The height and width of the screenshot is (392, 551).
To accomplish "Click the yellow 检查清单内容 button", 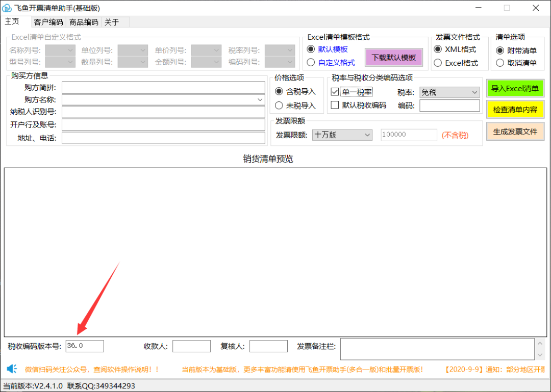I will point(515,110).
